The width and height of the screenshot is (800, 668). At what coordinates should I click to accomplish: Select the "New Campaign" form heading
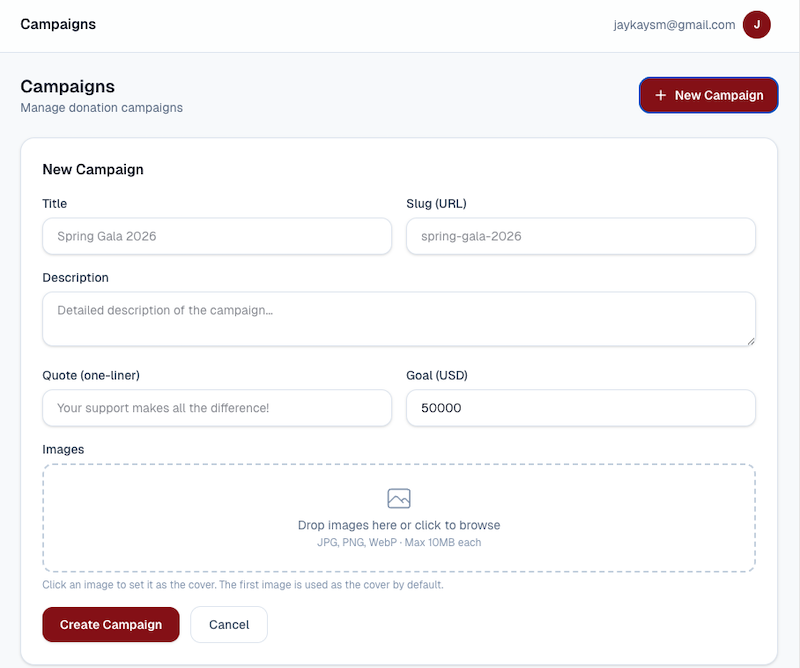click(x=93, y=169)
